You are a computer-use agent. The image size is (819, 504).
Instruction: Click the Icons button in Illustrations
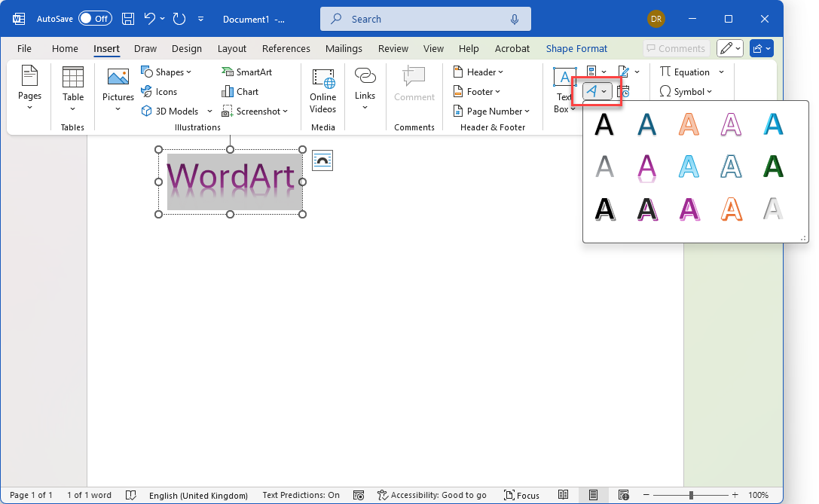coord(160,91)
